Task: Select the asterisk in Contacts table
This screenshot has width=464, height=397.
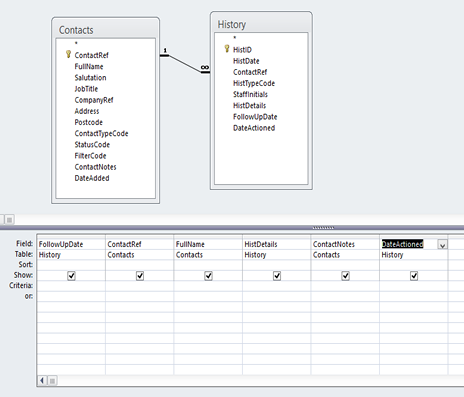Action: click(x=76, y=43)
